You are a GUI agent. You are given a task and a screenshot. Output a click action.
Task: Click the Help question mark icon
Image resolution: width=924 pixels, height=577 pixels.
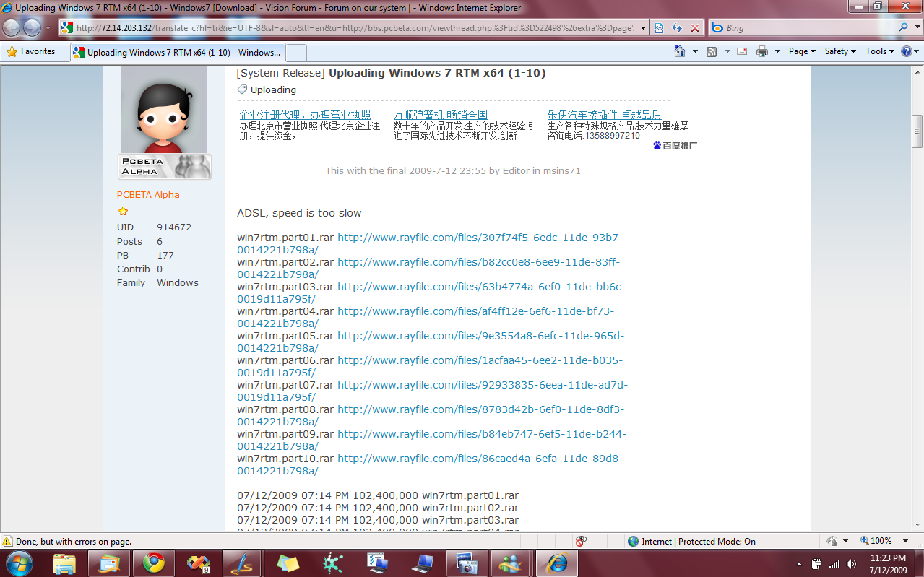(x=906, y=51)
